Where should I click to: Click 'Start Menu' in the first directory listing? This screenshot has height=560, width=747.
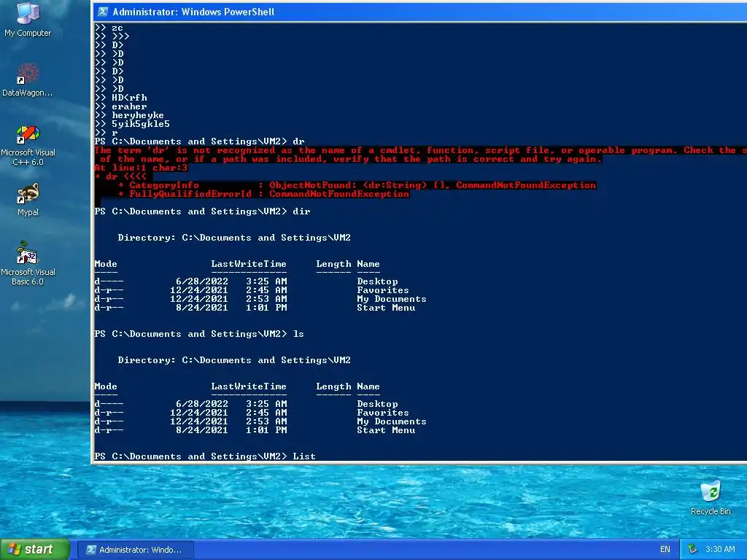tap(386, 308)
